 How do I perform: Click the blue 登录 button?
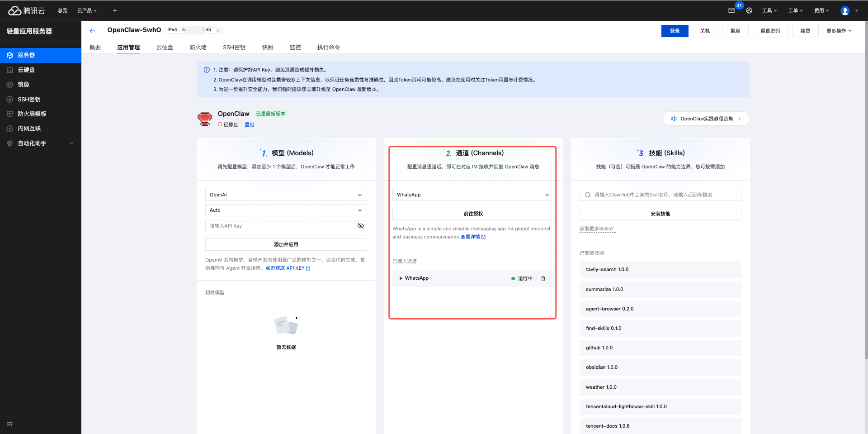click(675, 31)
